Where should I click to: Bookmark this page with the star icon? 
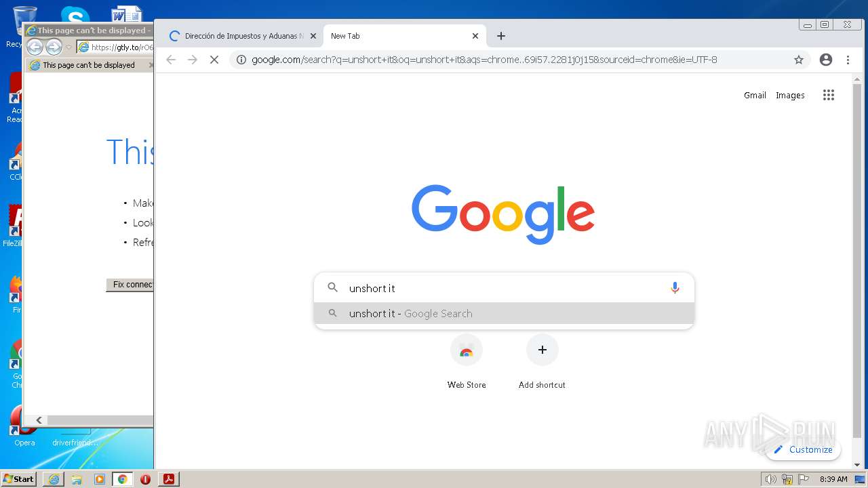(x=799, y=60)
